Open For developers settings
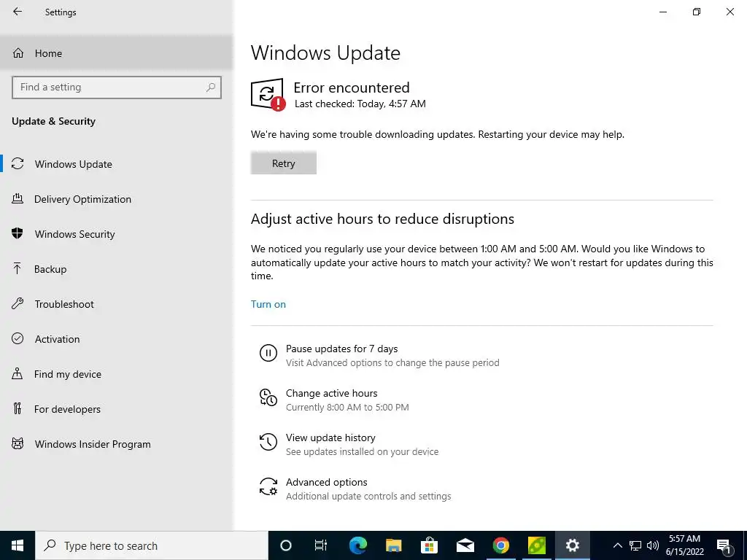 (116, 409)
